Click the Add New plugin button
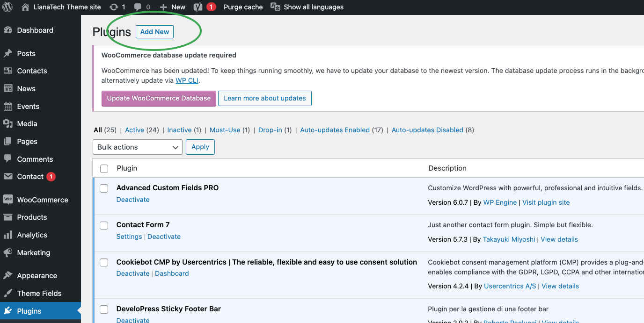Image resolution: width=644 pixels, height=323 pixels. point(154,32)
